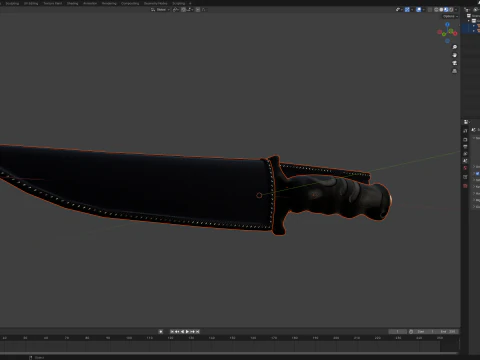Viewport: 480px width, 360px height.
Task: Switch to material preview shading
Action: [x=446, y=10]
